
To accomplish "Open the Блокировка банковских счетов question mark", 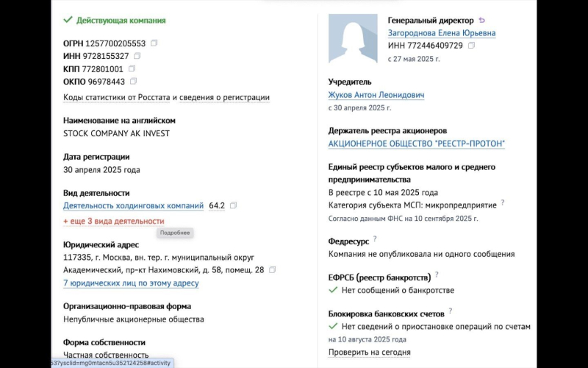I will [450, 311].
